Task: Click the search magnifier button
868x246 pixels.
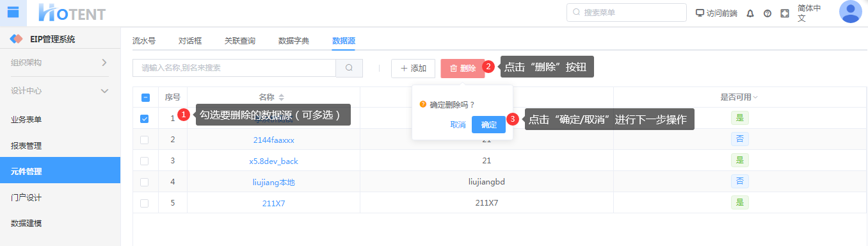Action: pos(350,68)
